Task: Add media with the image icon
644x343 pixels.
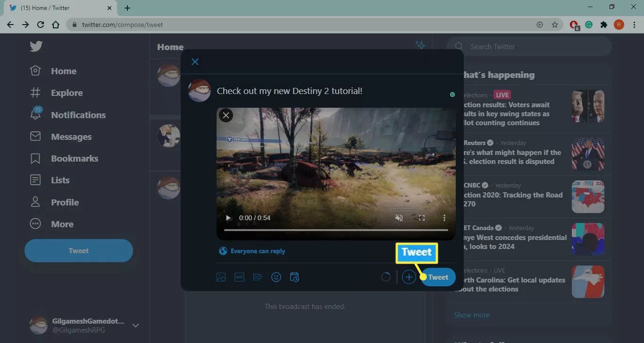Action: 221,277
